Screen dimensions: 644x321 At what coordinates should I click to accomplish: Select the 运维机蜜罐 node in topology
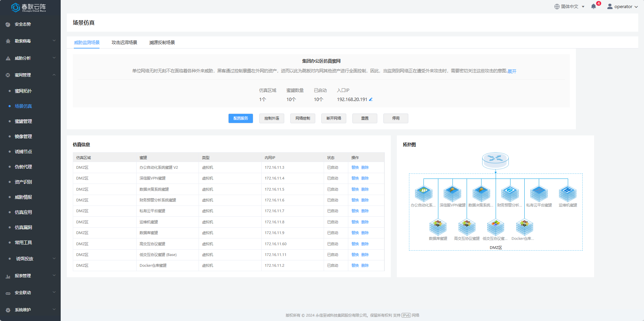[567, 194]
